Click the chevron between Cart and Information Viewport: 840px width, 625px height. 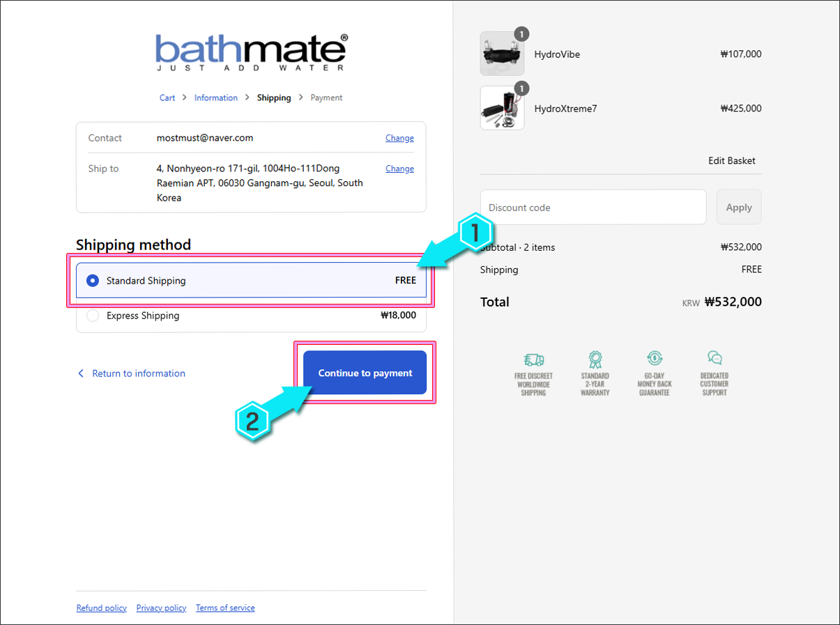[x=185, y=98]
